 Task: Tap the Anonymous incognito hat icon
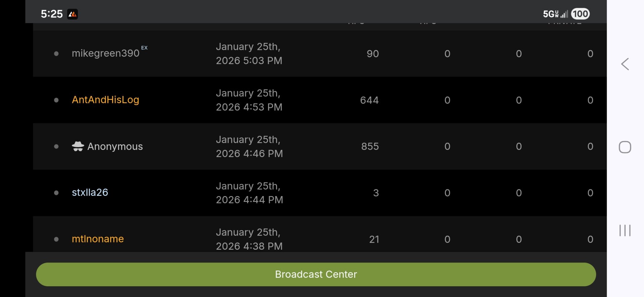click(78, 146)
